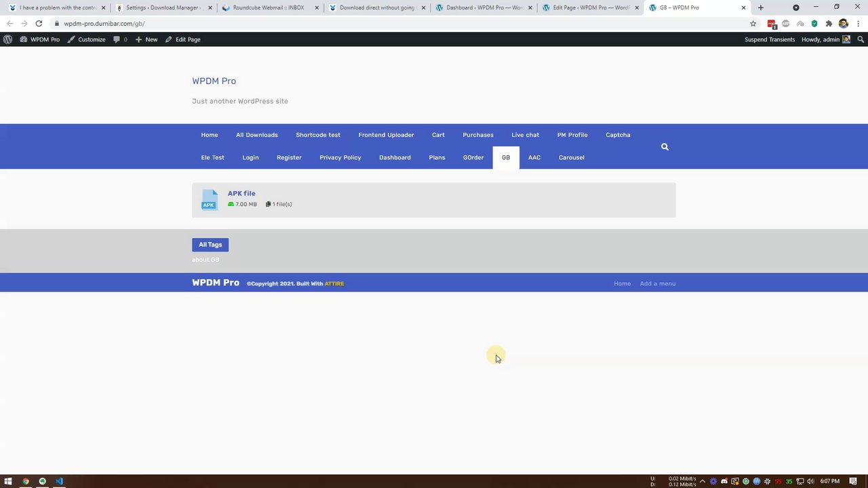Open PM Profile menu item
The image size is (868, 488).
(x=572, y=135)
